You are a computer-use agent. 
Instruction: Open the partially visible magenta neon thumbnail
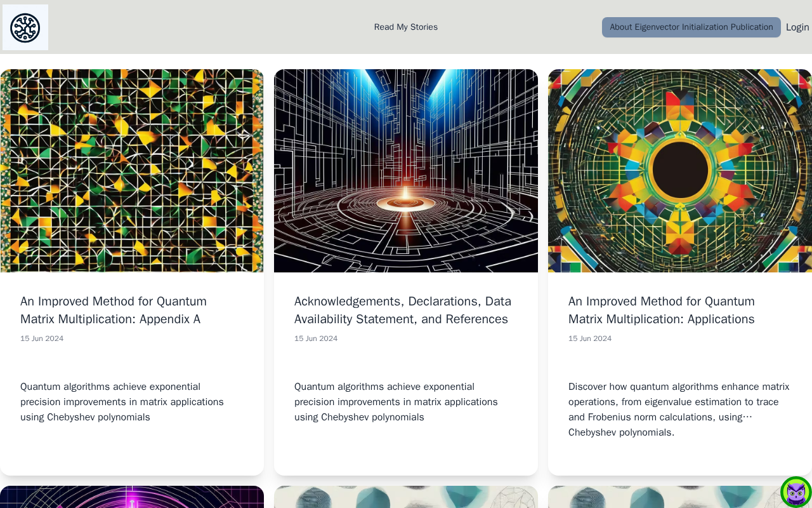click(132, 497)
